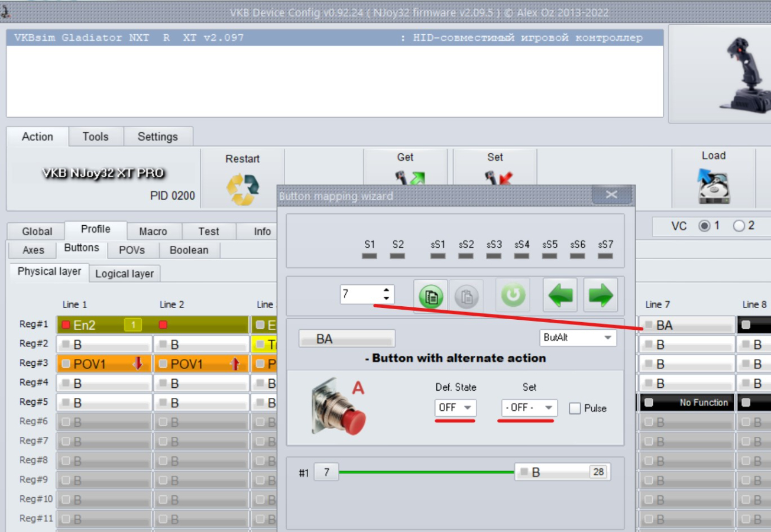Click the sS1 subshift indicator
771x532 pixels.
tap(438, 257)
